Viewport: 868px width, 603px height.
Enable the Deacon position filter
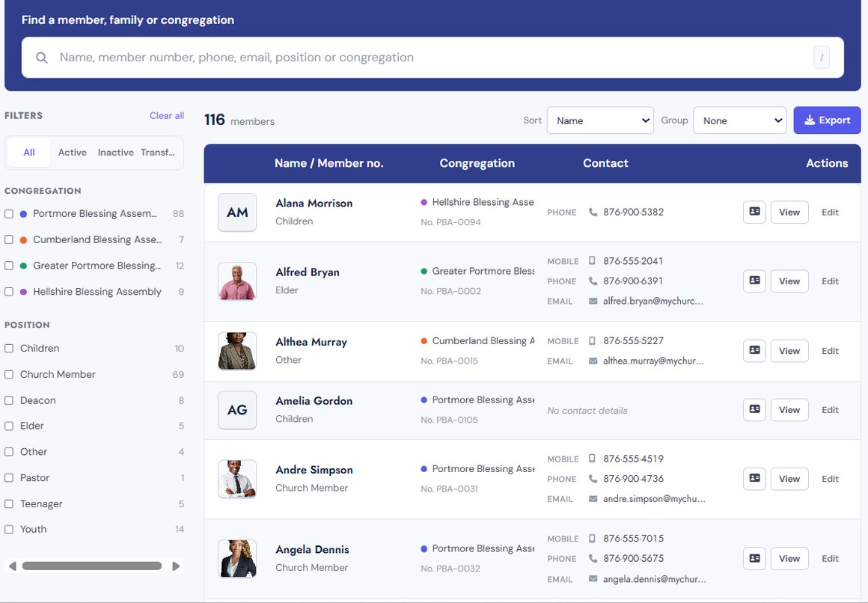(x=9, y=400)
